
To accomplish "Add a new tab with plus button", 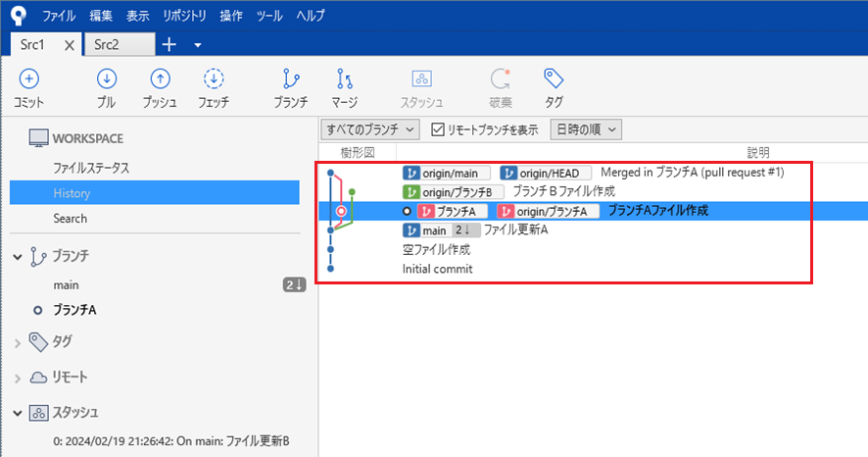I will pyautogui.click(x=169, y=45).
